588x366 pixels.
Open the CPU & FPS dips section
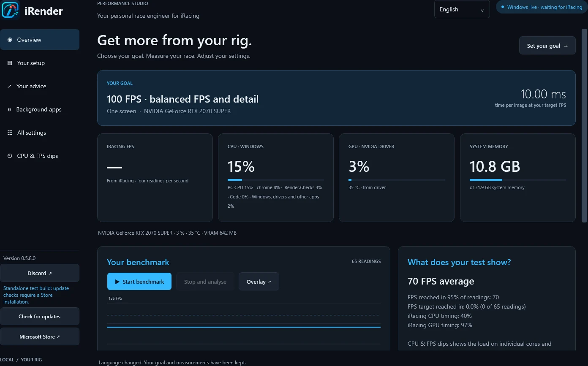[40, 156]
